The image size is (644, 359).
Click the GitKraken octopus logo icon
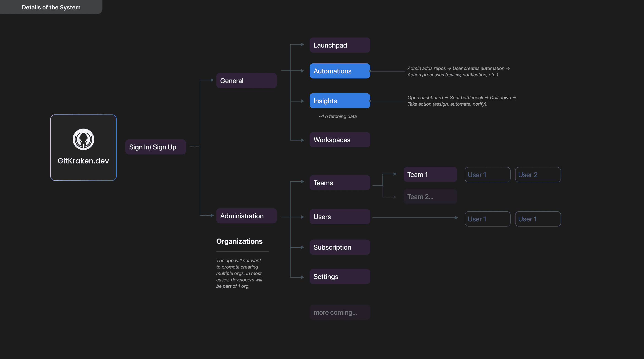click(x=83, y=139)
